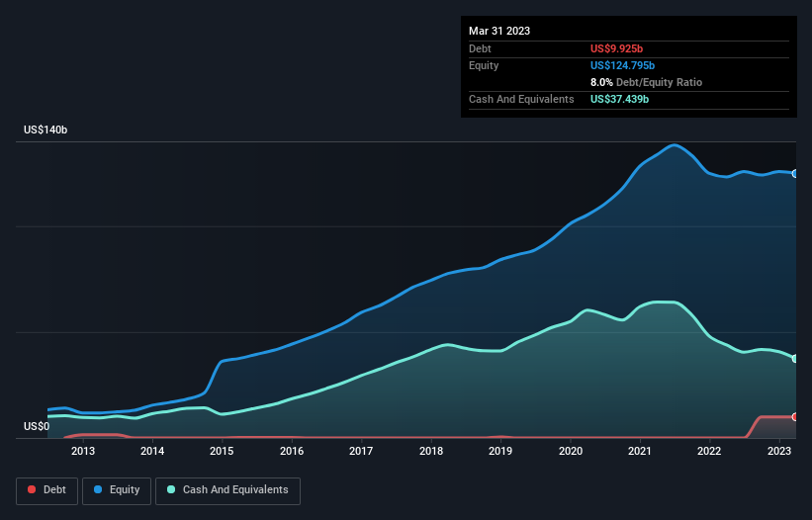Click the 2021 x-axis label
812x520 pixels.
click(640, 451)
